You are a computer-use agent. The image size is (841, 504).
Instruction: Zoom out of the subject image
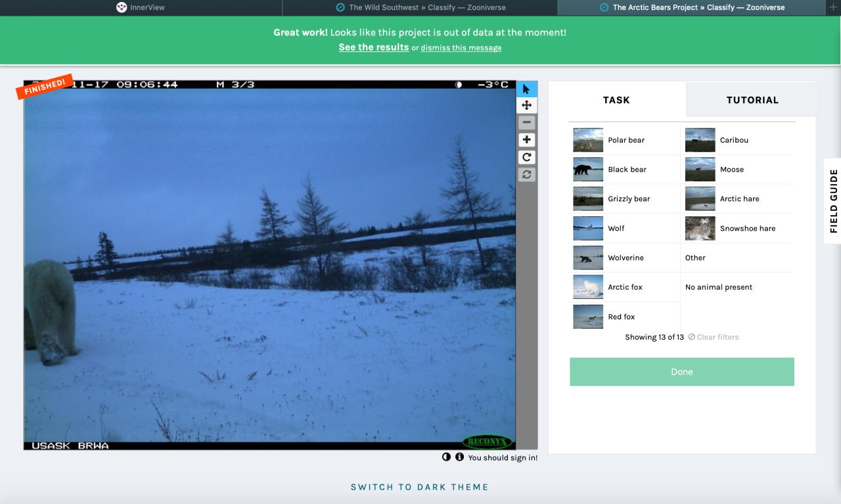526,123
